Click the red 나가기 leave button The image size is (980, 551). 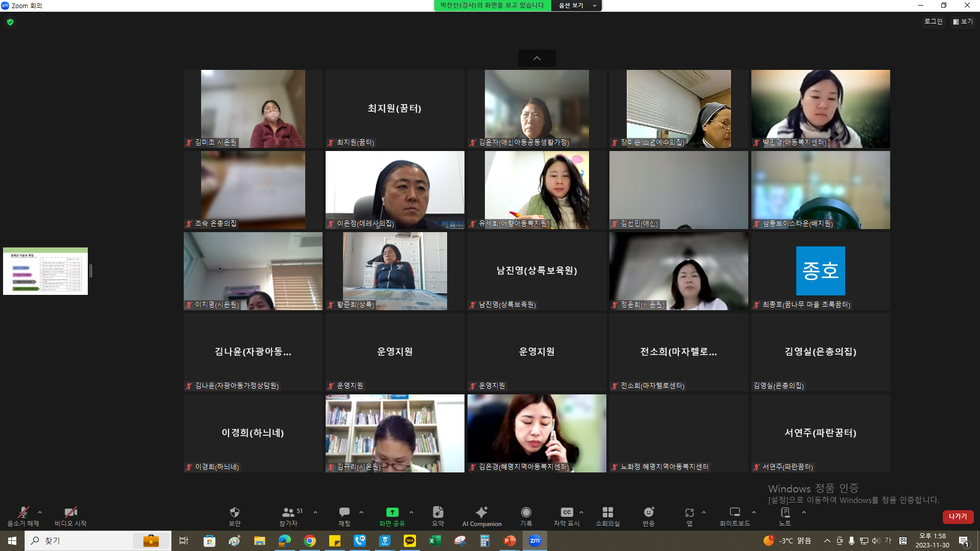(958, 517)
